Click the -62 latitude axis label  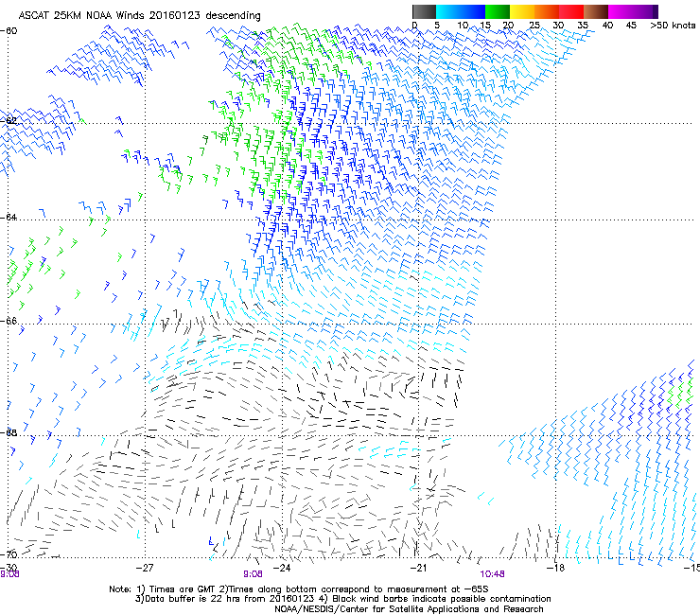(9, 120)
